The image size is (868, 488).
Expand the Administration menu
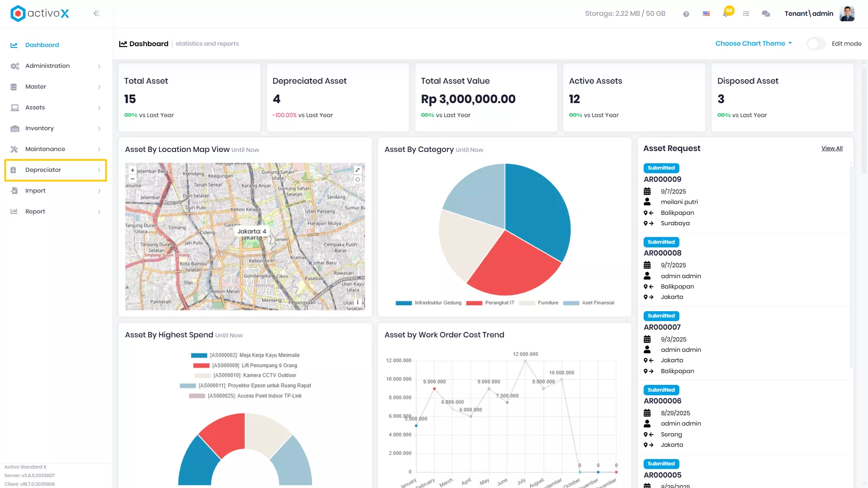coord(56,66)
